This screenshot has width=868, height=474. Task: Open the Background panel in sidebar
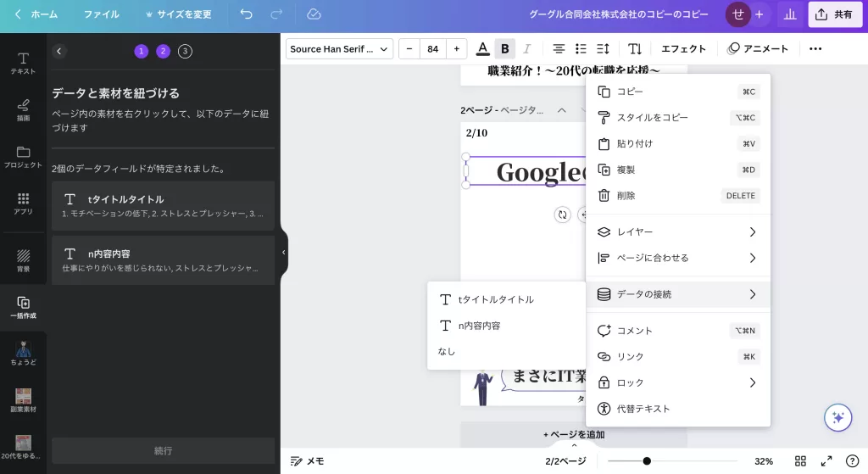pos(23,260)
